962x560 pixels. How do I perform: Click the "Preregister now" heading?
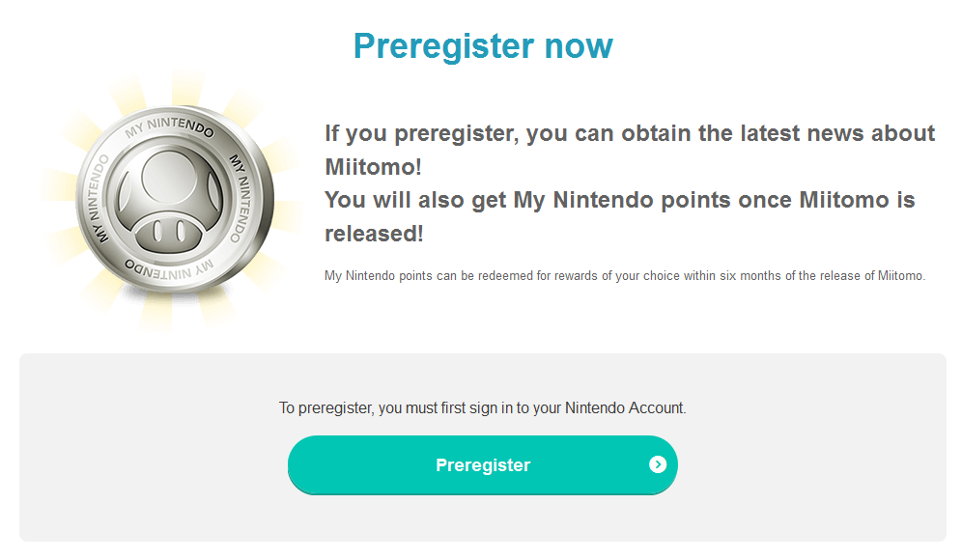(x=483, y=46)
